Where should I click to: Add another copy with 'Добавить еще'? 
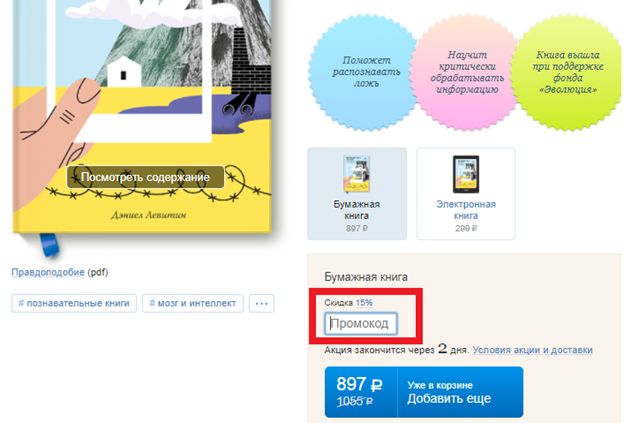(460, 392)
